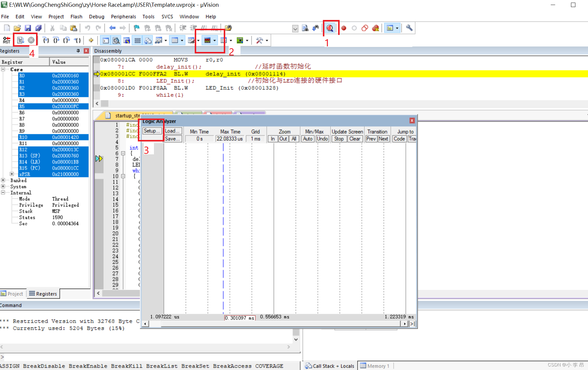This screenshot has height=370, width=588.
Task: Click the red Insert Breakpoint icon
Action: pos(344,28)
